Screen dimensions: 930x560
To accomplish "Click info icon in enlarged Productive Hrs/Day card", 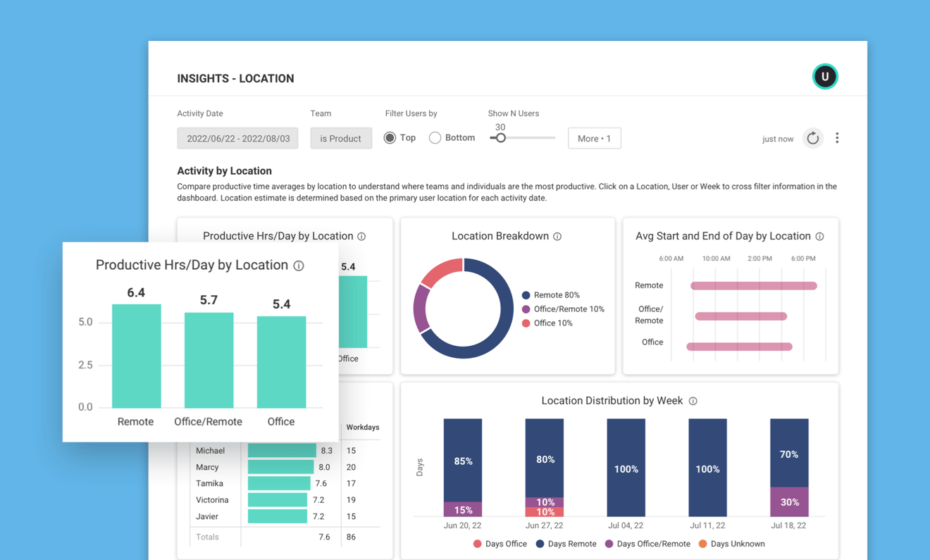I will click(299, 266).
